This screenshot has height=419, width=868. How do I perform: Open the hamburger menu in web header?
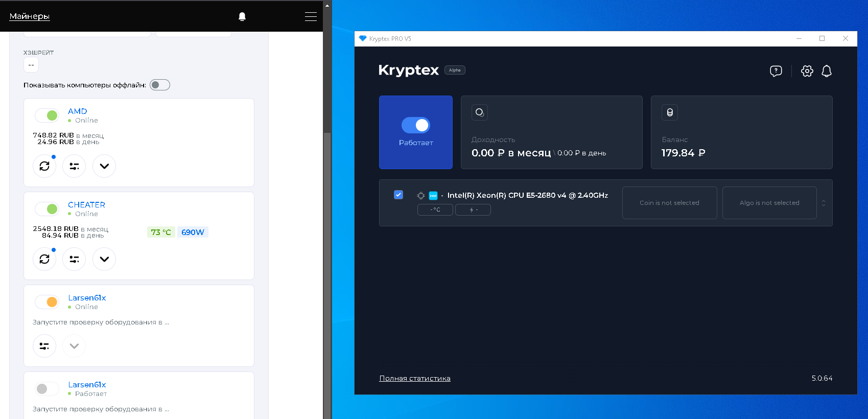pos(311,16)
